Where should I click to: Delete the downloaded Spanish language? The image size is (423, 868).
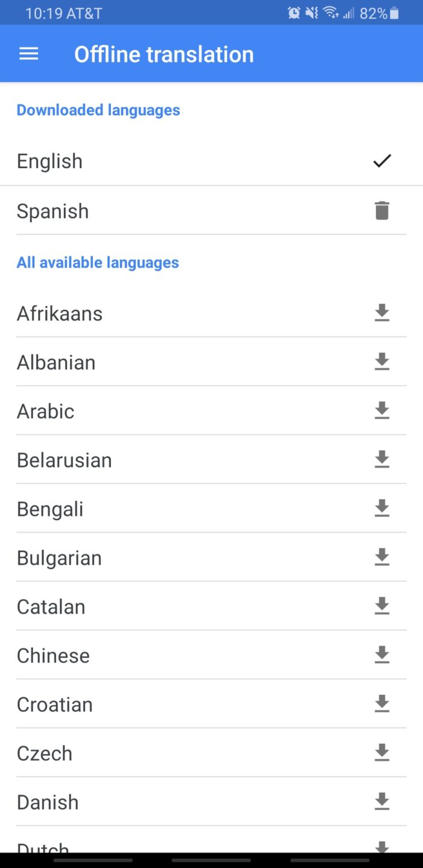pos(382,210)
